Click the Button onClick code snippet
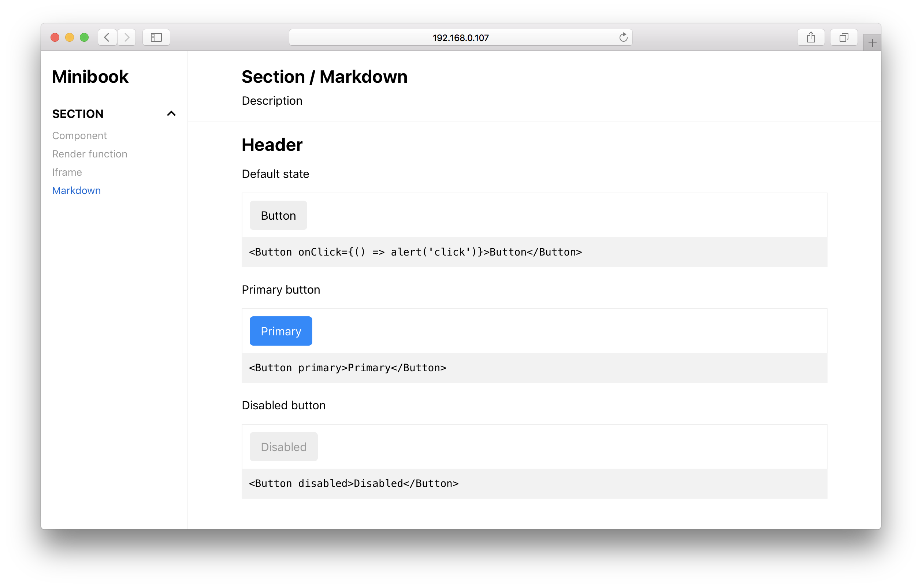 coord(415,252)
